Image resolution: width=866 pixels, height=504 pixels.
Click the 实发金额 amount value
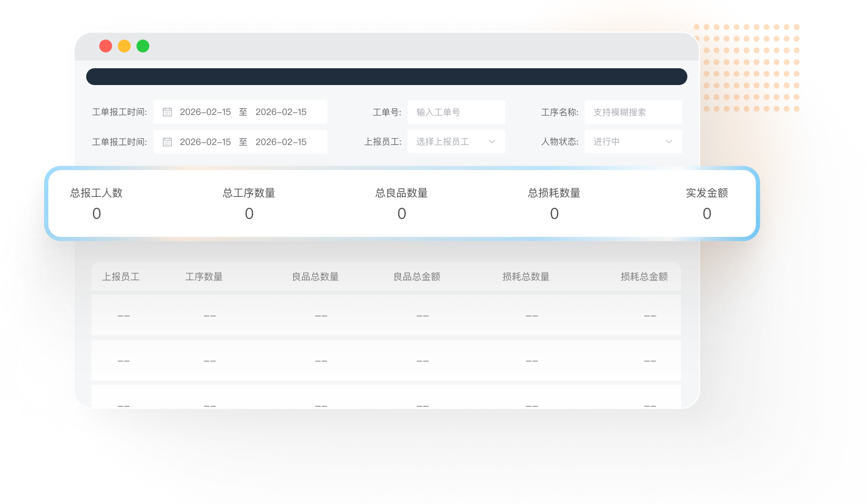pos(707,214)
